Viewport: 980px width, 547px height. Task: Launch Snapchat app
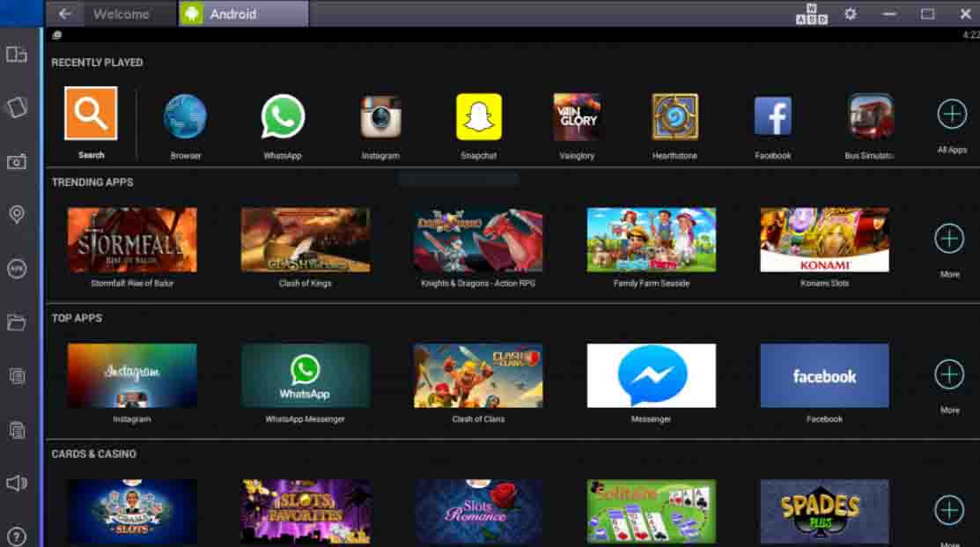pyautogui.click(x=479, y=117)
